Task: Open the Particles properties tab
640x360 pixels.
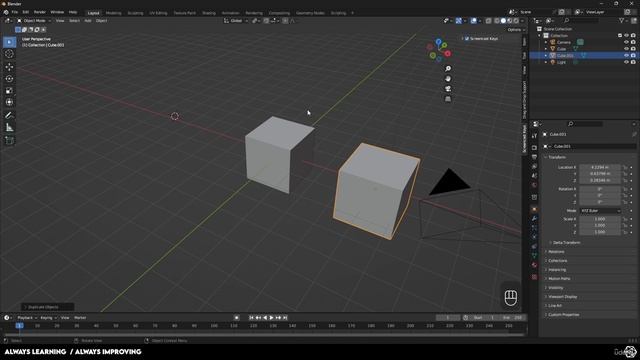Action: coord(534,228)
